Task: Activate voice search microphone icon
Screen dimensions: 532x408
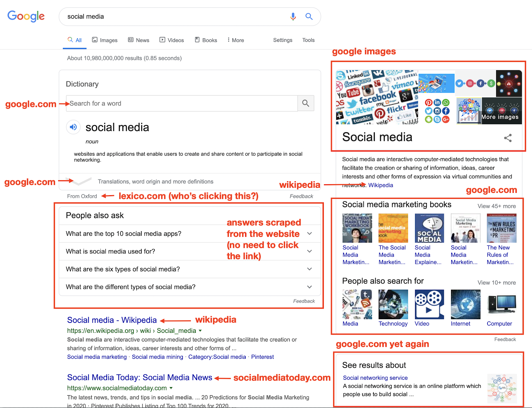Action: click(293, 16)
